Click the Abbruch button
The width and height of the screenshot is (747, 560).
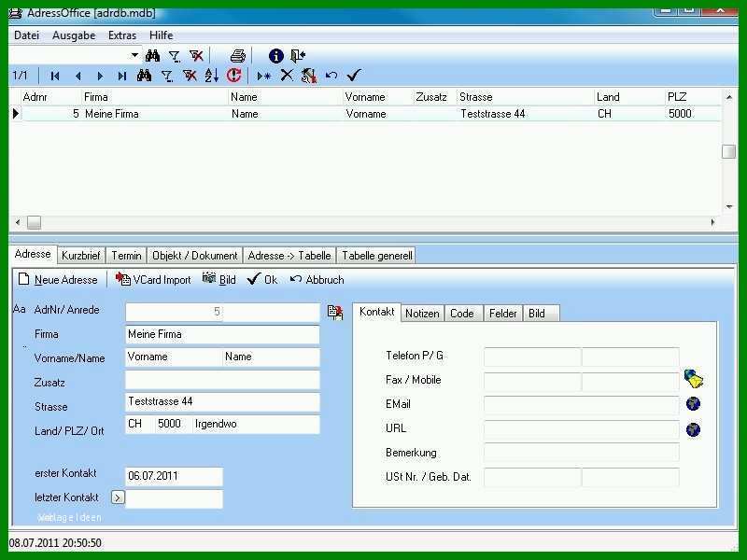click(317, 279)
